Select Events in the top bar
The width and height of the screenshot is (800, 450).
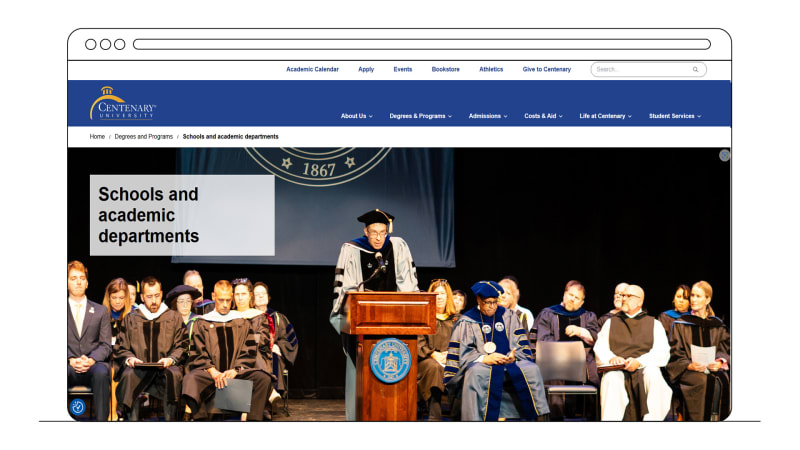[x=402, y=70]
